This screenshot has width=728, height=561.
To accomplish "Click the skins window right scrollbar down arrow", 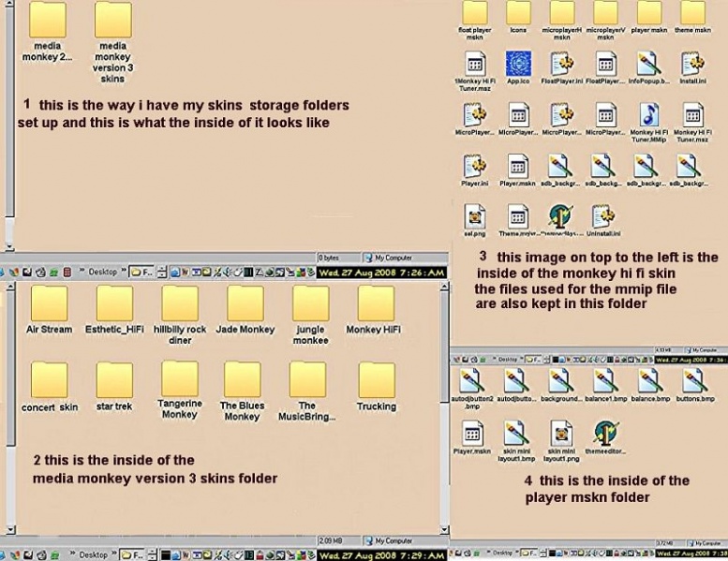I will 444,529.
